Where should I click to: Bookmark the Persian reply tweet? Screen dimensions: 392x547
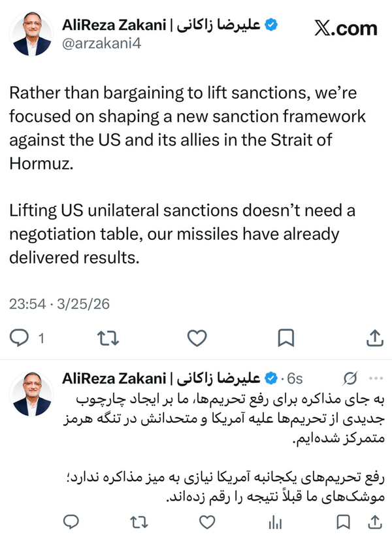(x=342, y=522)
